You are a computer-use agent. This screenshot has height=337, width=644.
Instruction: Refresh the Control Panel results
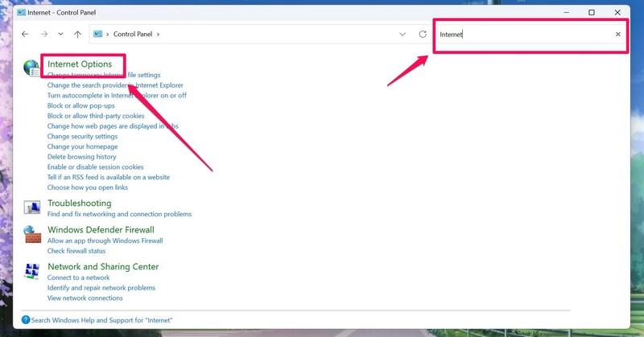click(x=423, y=35)
